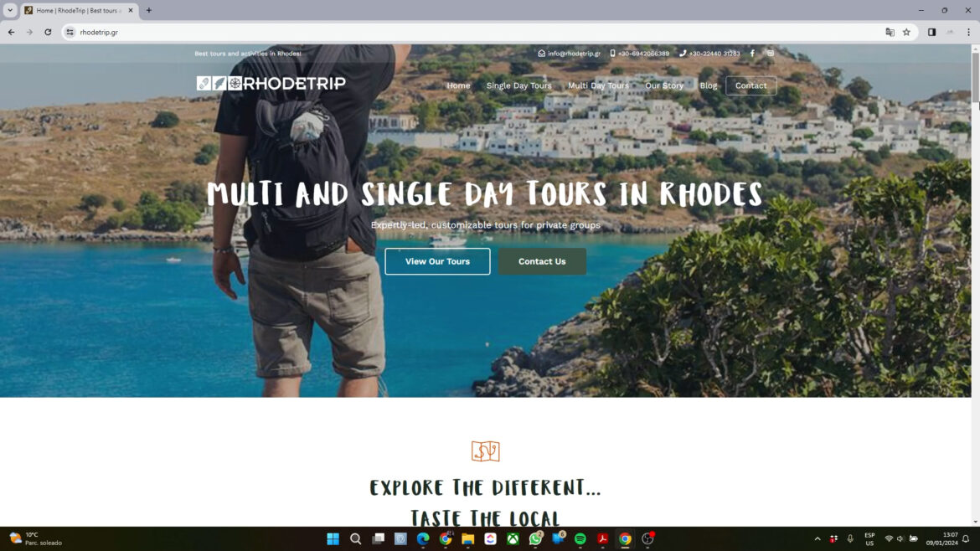The width and height of the screenshot is (980, 551).
Task: Click the View Our Tours button
Action: pos(437,261)
